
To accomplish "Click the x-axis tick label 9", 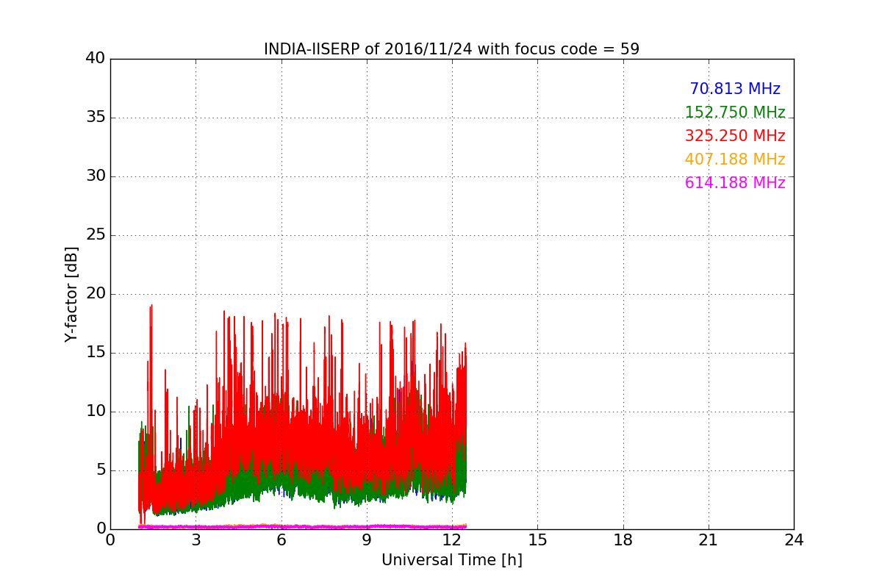I will pos(367,540).
